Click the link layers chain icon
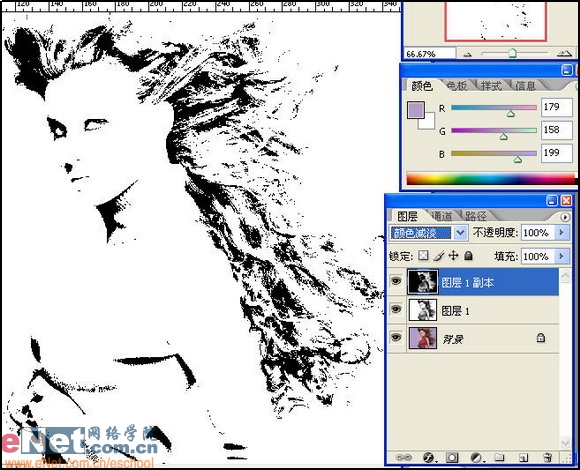The width and height of the screenshot is (580, 470). tap(404, 458)
